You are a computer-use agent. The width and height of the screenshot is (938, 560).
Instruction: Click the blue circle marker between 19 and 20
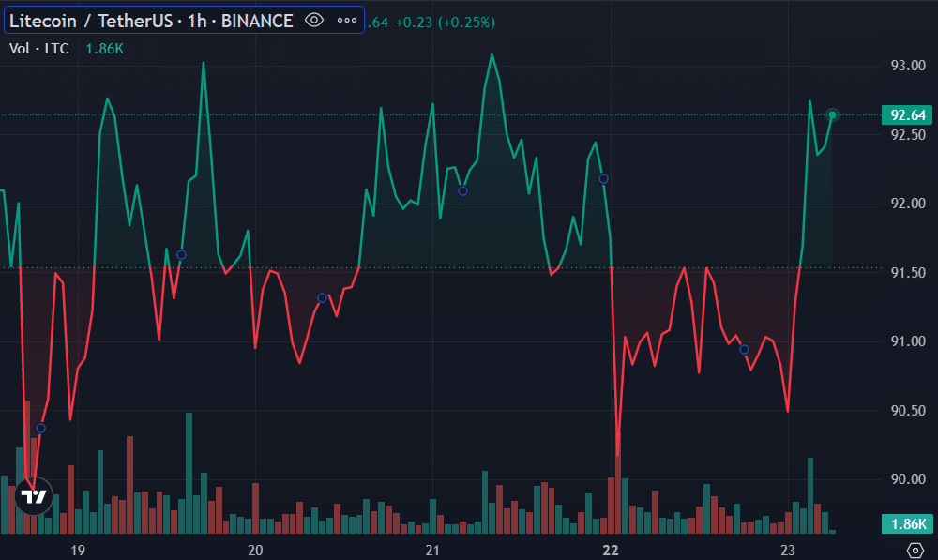point(181,255)
